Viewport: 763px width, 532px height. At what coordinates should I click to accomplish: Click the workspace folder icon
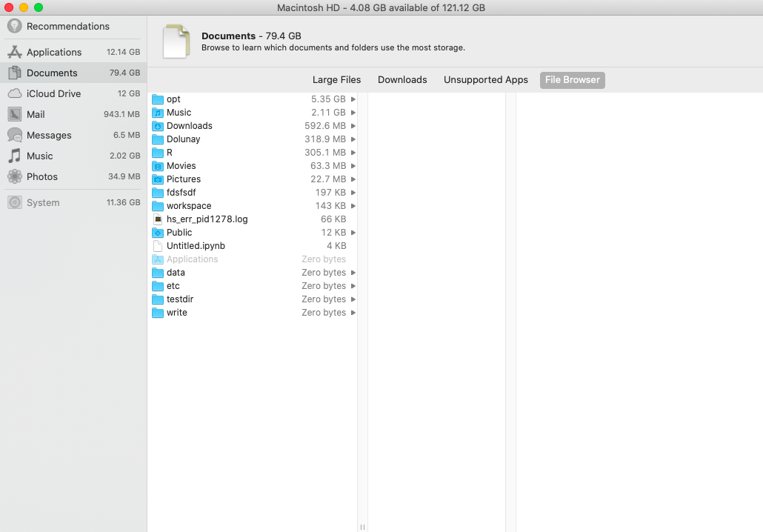tap(158, 206)
